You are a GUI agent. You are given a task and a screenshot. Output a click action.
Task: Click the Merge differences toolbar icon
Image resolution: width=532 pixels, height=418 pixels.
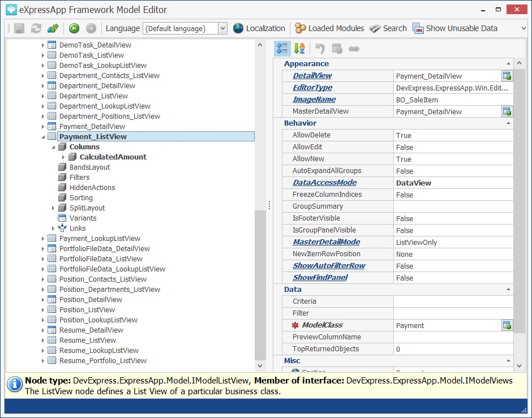53,28
